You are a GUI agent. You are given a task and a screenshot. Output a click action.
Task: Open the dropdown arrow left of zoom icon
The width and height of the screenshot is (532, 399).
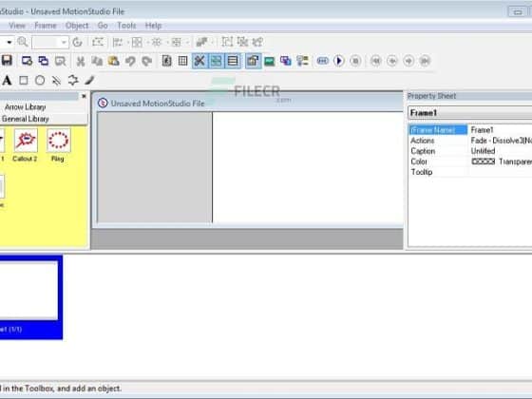pos(9,42)
